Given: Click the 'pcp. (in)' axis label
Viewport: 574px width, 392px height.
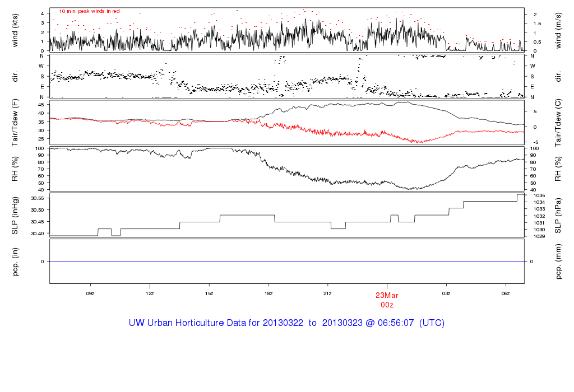Looking at the screenshot, I should 15,262.
